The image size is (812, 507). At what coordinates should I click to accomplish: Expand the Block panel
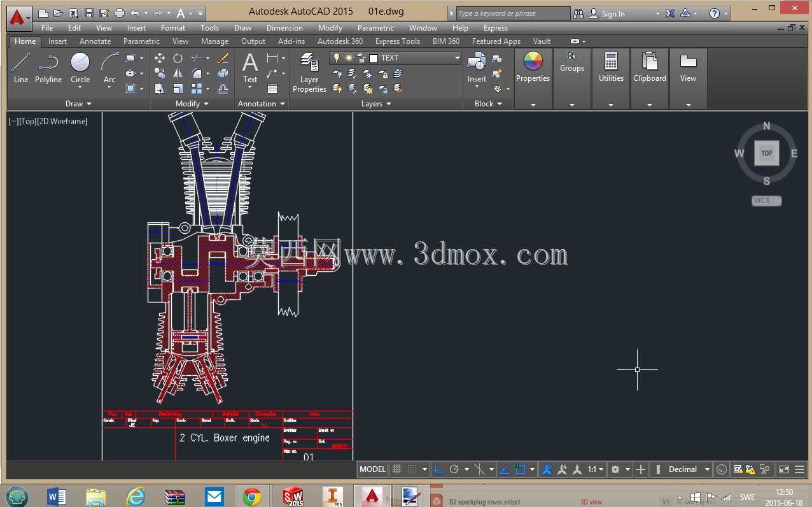[x=488, y=104]
